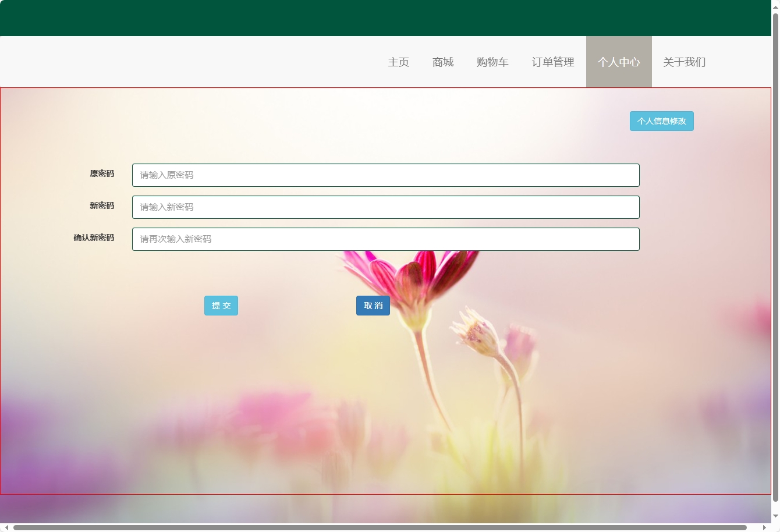
Task: Click the 确认新密码 label text
Action: (94, 237)
